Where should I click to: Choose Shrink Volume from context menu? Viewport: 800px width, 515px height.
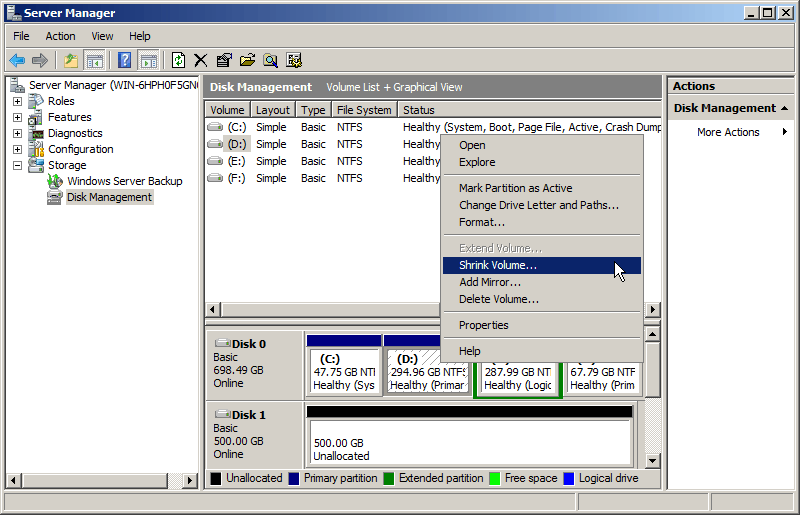click(x=497, y=265)
